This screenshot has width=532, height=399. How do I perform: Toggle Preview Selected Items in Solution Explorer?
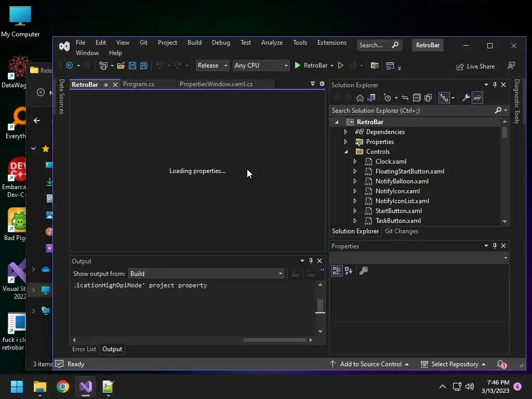coord(477,98)
